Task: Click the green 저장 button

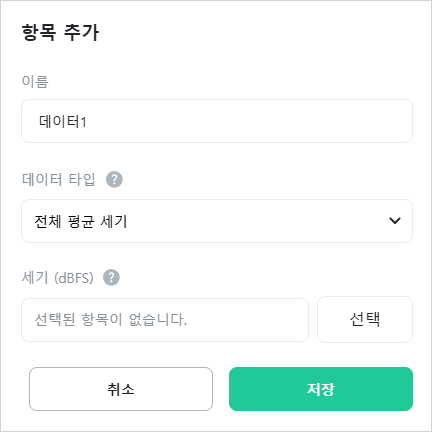Action: point(321,389)
